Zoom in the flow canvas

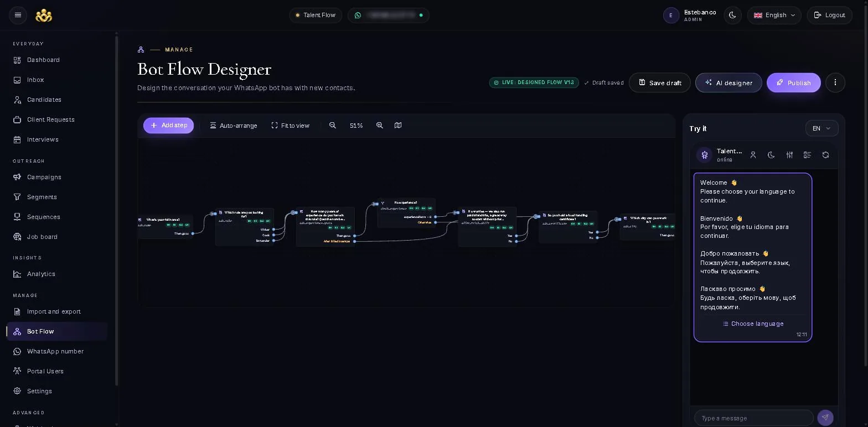(379, 126)
